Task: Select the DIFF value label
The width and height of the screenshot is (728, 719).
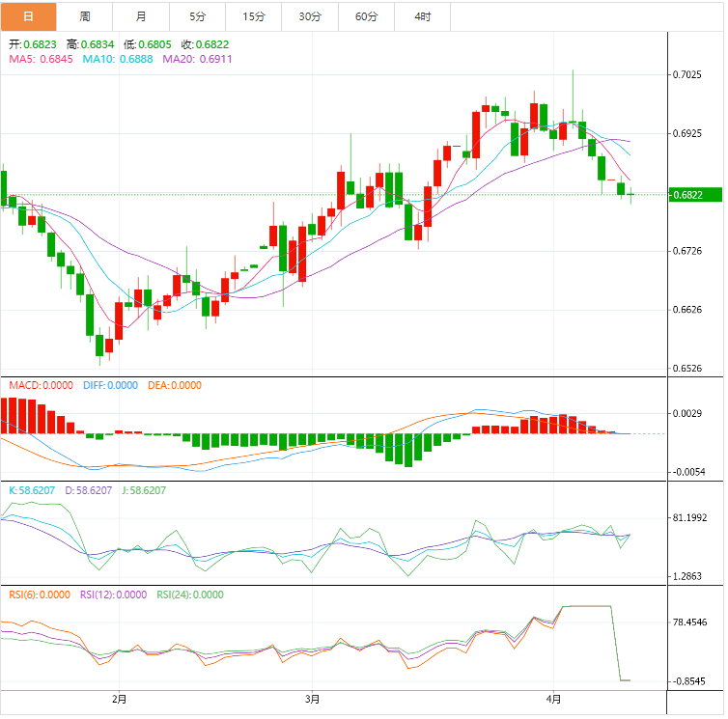Action: click(109, 385)
